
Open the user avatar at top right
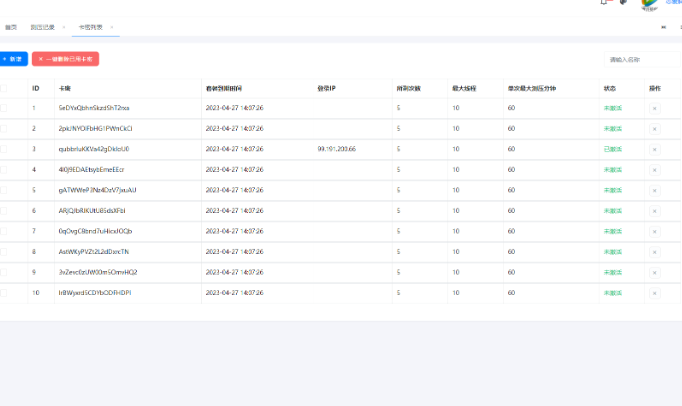(651, 3)
